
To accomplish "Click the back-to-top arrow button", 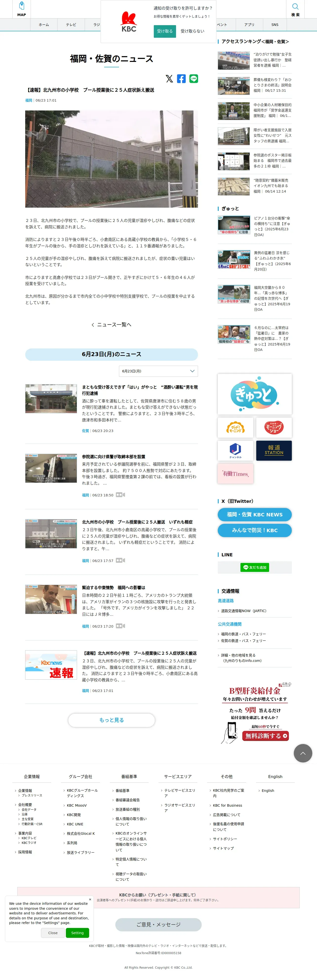I will pyautogui.click(x=303, y=753).
